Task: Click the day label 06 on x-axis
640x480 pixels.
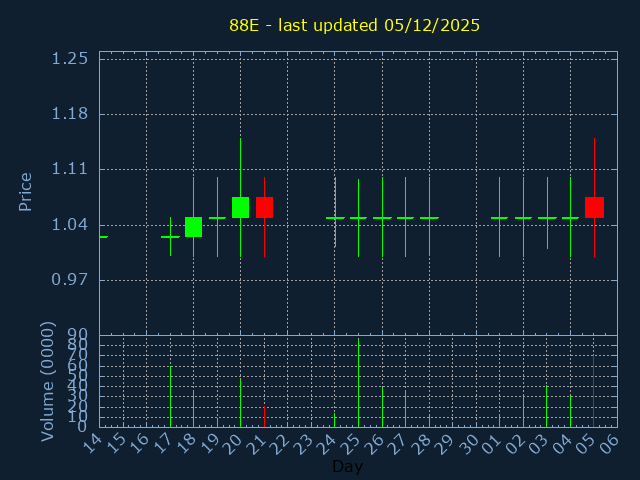Action: coord(609,444)
